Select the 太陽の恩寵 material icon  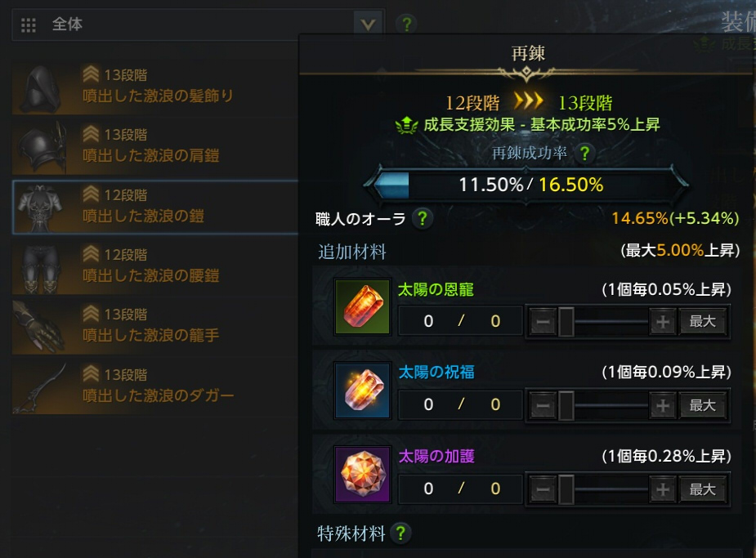click(363, 307)
